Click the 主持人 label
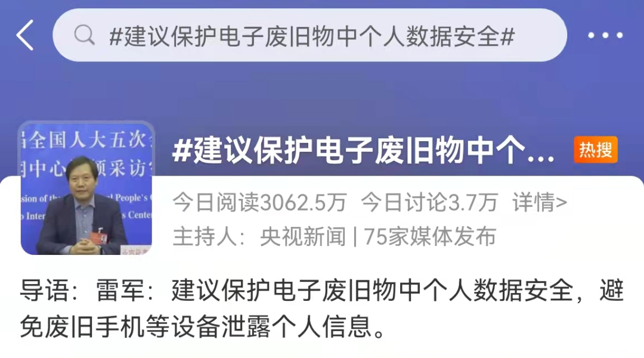The image size is (644, 358). 205,236
